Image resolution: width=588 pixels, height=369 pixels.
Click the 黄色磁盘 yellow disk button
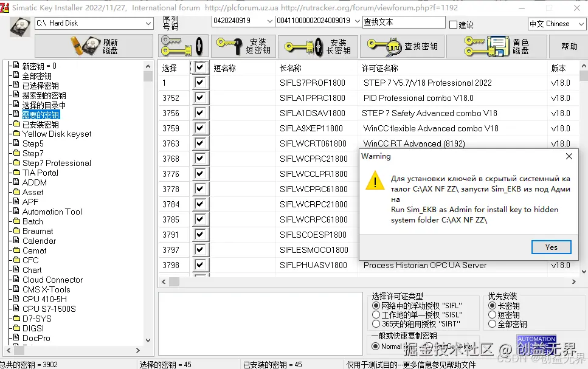497,46
